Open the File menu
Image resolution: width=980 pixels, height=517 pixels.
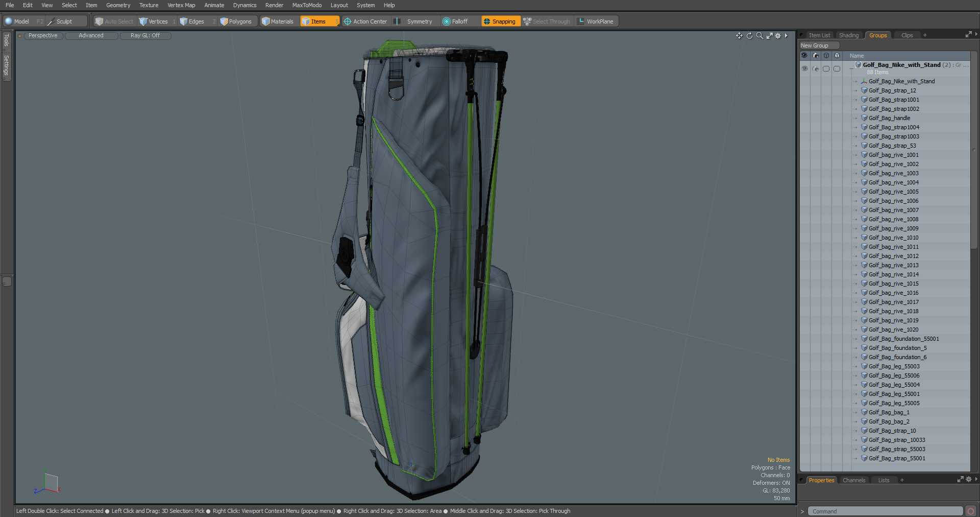point(10,5)
